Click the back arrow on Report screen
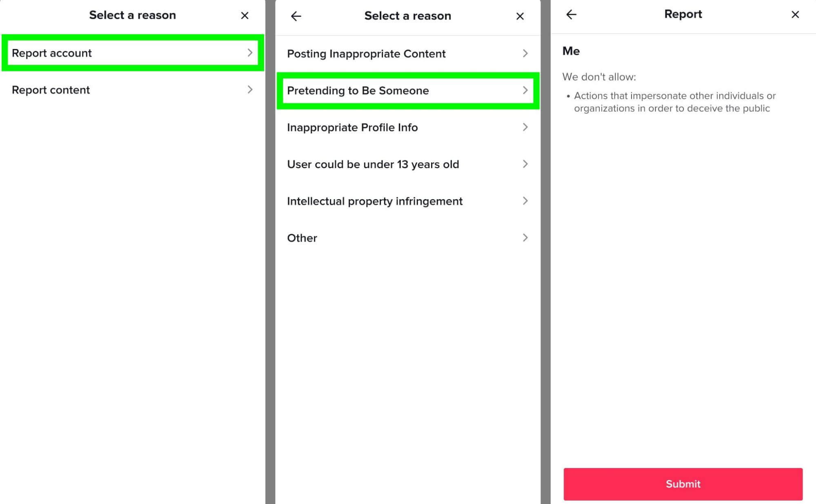Screen dimensions: 816x504 click(570, 15)
